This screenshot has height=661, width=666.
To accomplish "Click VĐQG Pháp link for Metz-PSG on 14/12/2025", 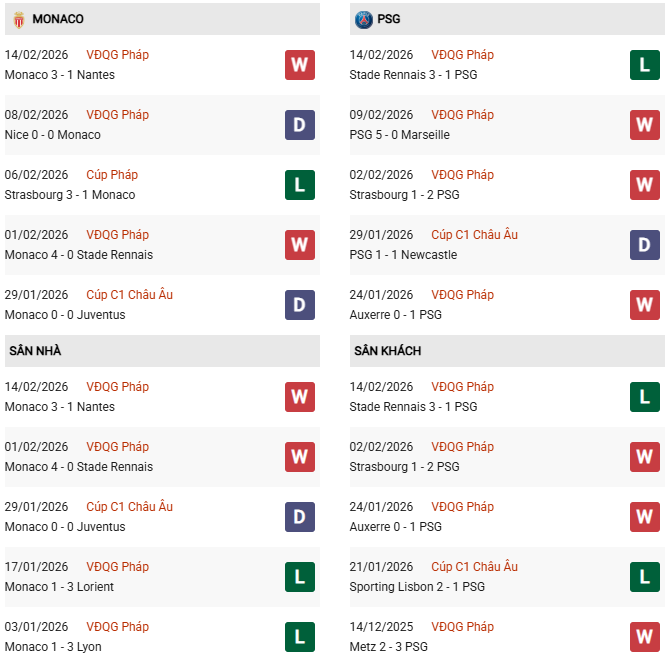I will pos(462,627).
